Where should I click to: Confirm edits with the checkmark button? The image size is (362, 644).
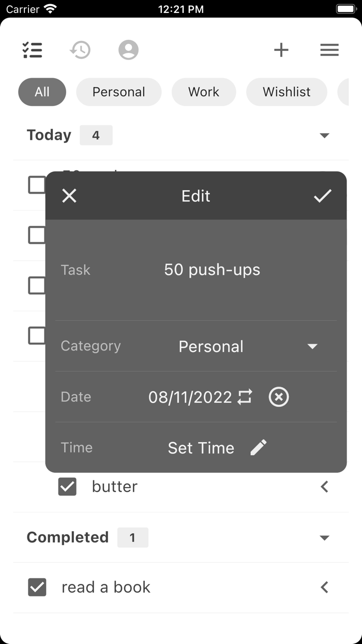tap(323, 196)
